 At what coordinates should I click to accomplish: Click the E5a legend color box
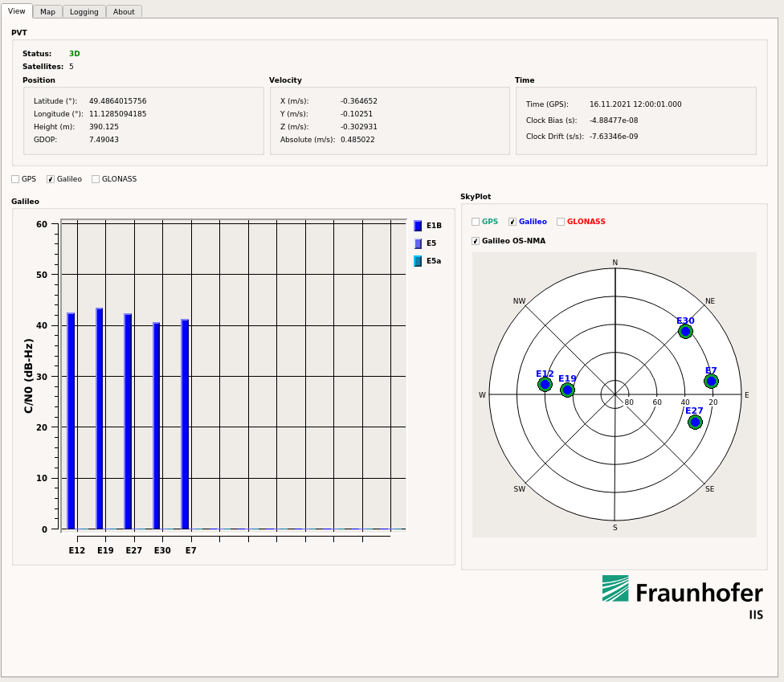(418, 261)
